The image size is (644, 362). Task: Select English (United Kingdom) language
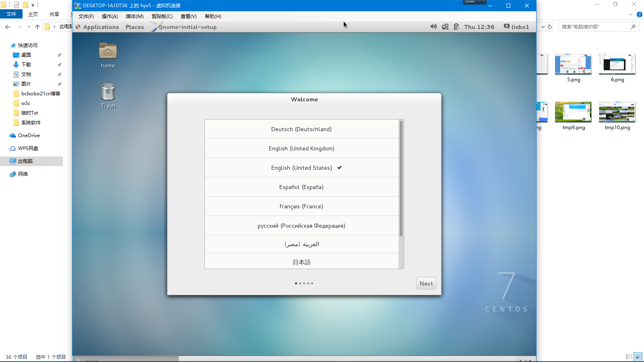(301, 148)
